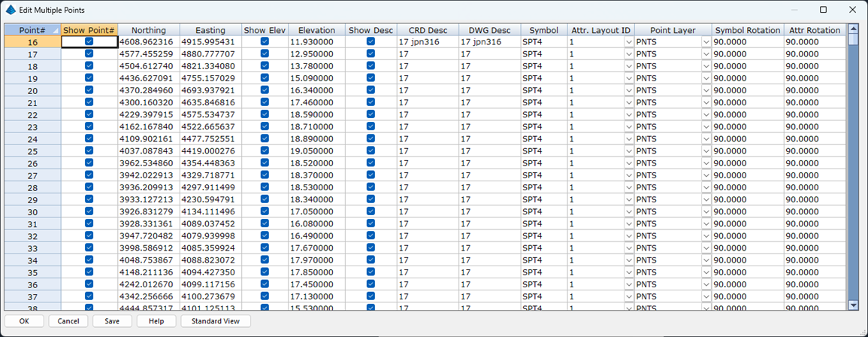
Task: Select Attr Rotation cell for point 29
Action: coord(815,199)
